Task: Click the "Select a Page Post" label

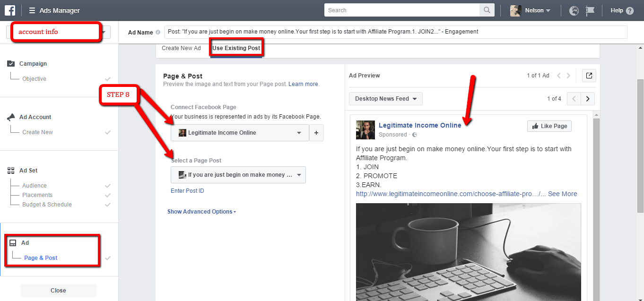Action: point(196,161)
